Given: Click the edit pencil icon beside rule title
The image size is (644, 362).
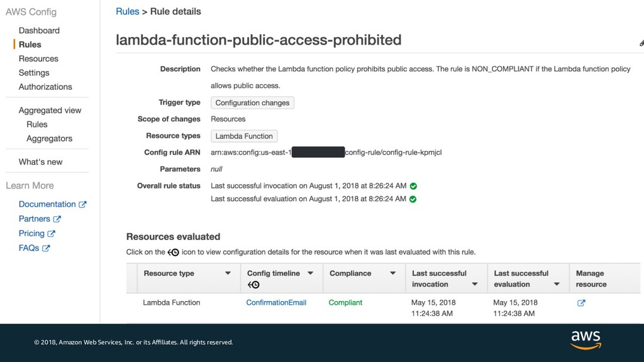Looking at the screenshot, I should 641,43.
